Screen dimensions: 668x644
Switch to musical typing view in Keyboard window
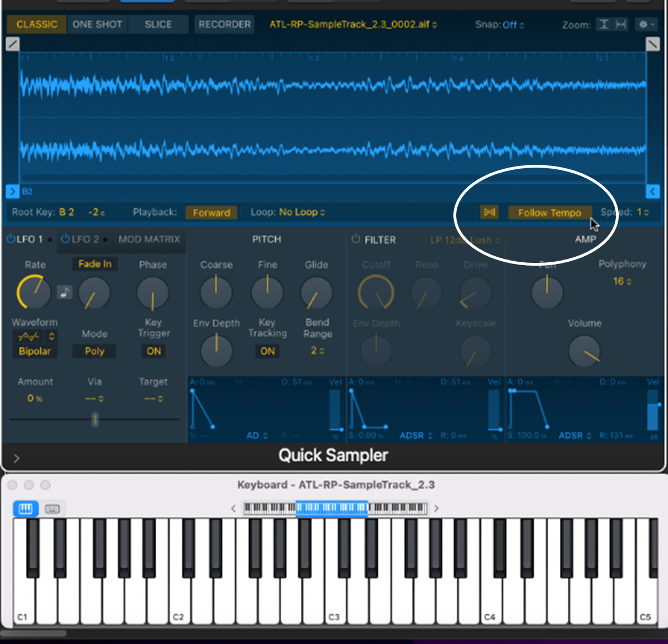click(52, 508)
